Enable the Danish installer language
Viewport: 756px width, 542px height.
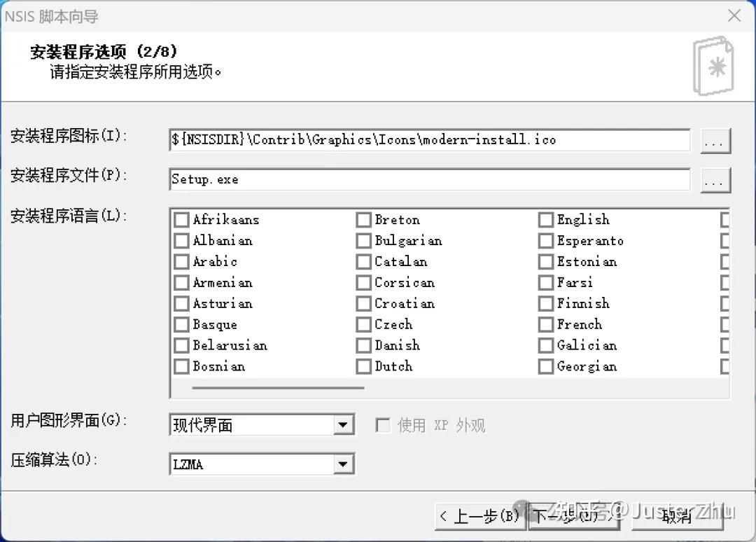click(364, 345)
